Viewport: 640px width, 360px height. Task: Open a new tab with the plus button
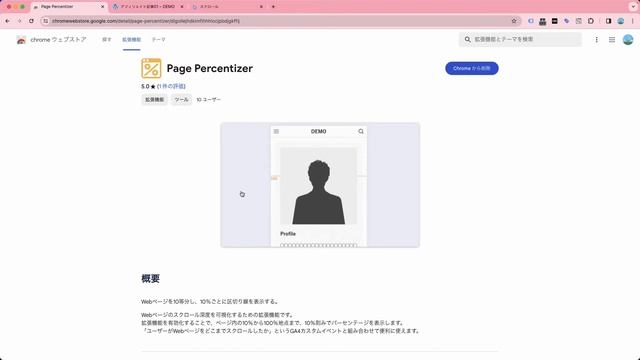pyautogui.click(x=273, y=7)
